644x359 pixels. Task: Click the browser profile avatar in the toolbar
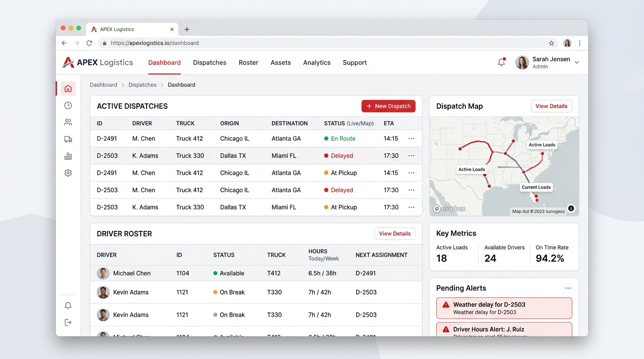(x=567, y=43)
